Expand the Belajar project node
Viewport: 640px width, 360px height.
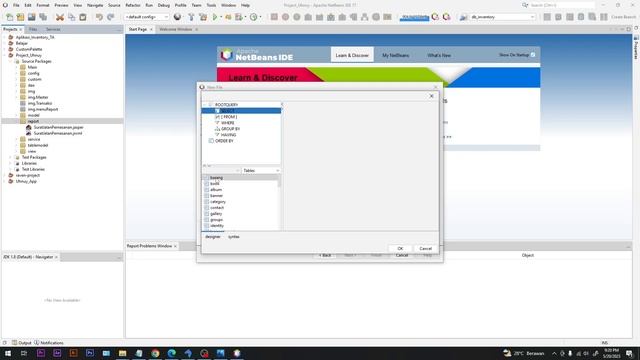(x=5, y=43)
